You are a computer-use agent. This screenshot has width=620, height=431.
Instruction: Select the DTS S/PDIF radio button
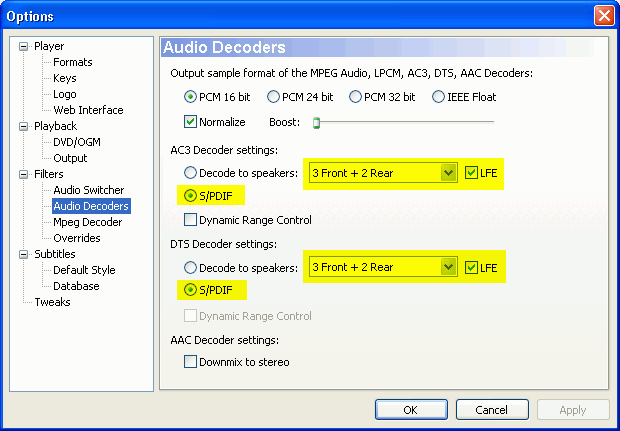pos(191,290)
